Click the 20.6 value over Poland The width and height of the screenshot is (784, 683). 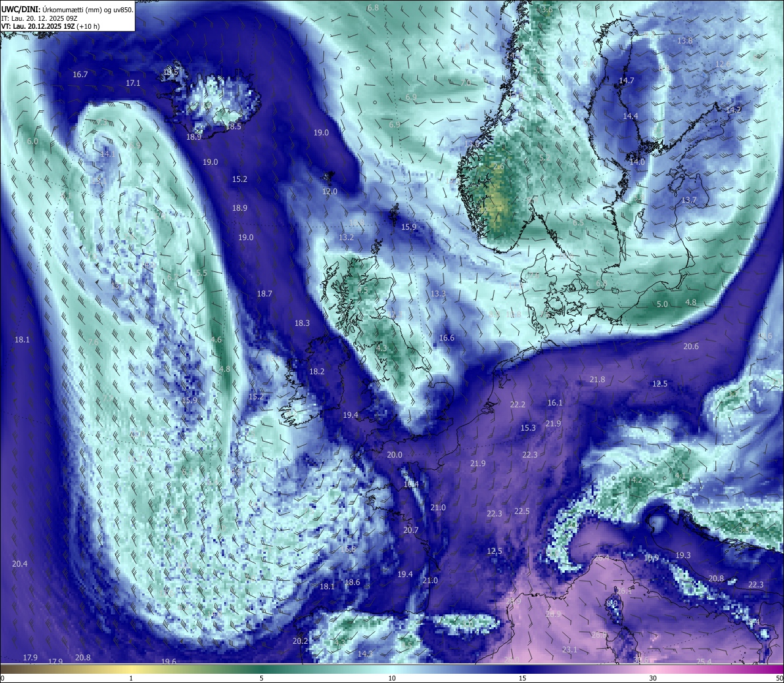(x=691, y=346)
